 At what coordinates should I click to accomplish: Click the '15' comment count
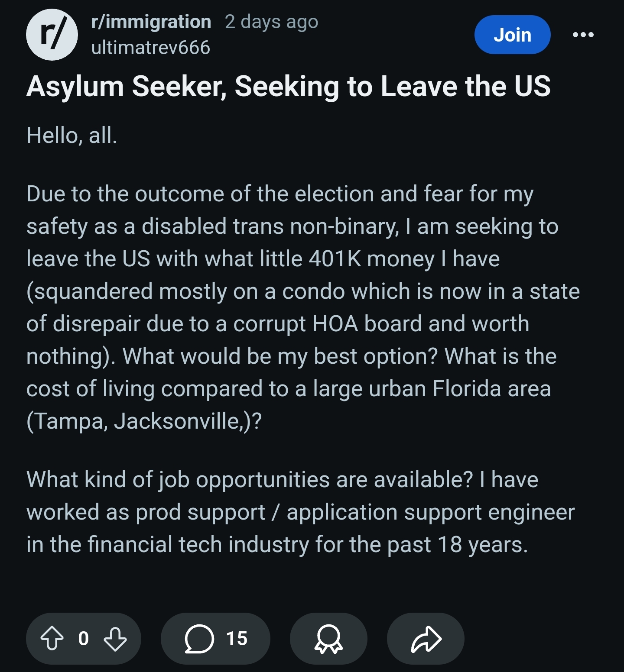pos(237,639)
